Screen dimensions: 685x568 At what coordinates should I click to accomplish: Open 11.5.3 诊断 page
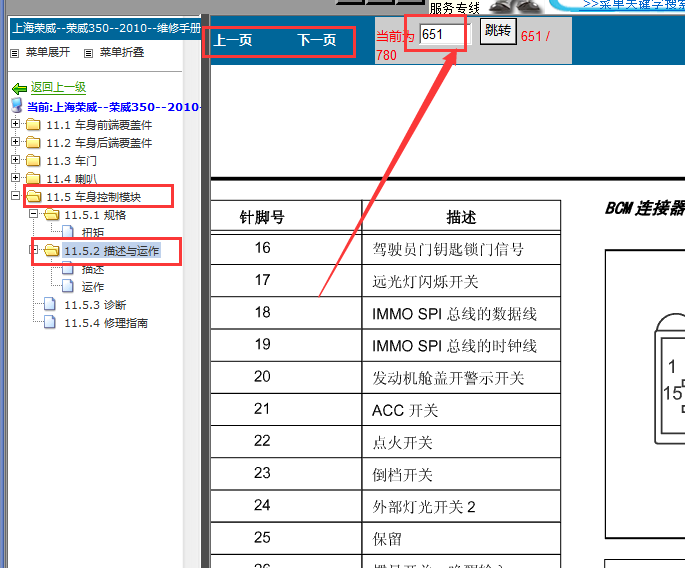(x=95, y=305)
